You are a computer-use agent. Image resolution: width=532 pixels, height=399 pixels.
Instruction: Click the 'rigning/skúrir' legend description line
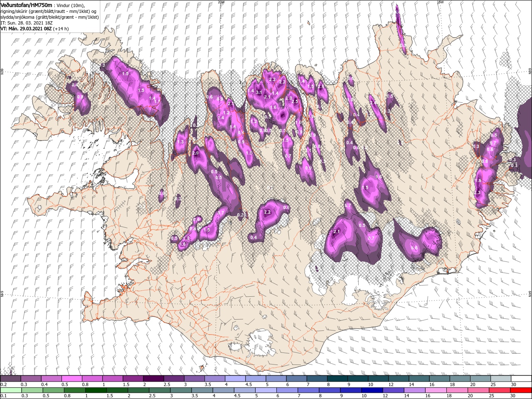pos(48,11)
